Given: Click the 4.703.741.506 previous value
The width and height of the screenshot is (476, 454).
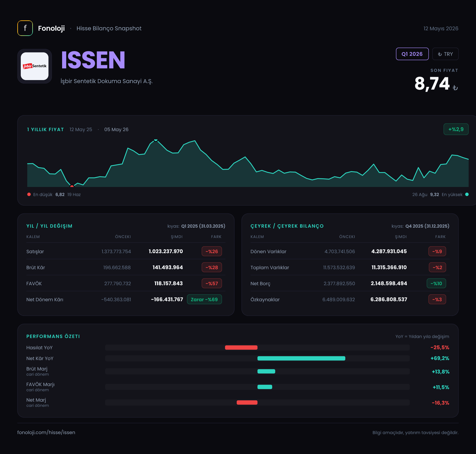Looking at the screenshot, I should click(x=340, y=251).
